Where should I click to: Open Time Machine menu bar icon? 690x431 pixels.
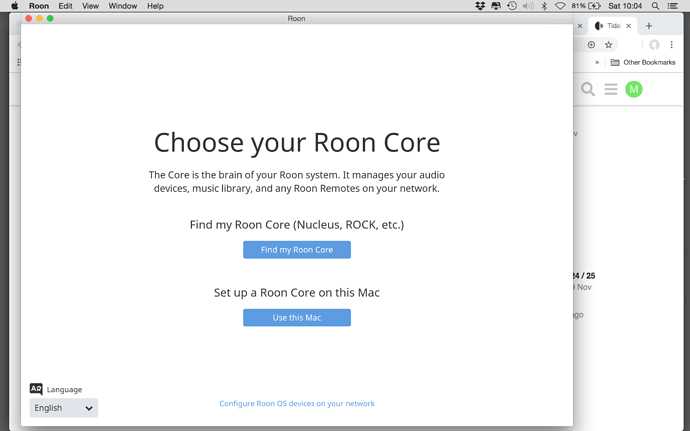(512, 6)
